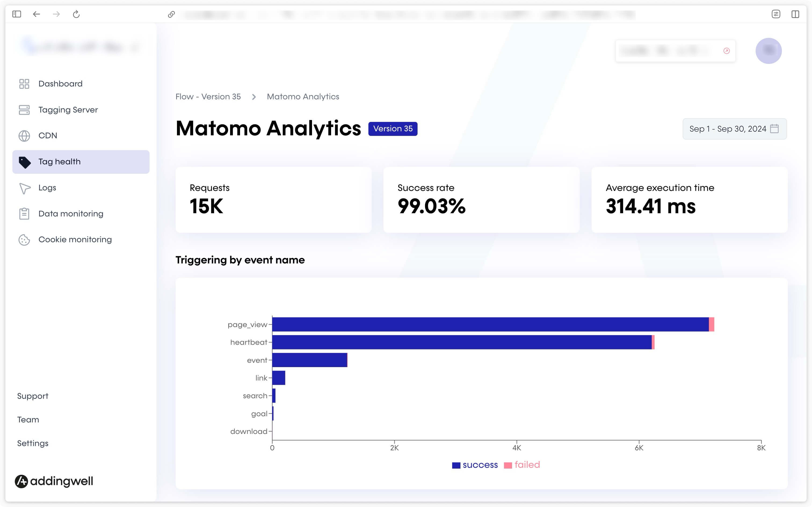Image resolution: width=812 pixels, height=507 pixels.
Task: Click the Dashboard icon in sidebar
Action: (24, 84)
